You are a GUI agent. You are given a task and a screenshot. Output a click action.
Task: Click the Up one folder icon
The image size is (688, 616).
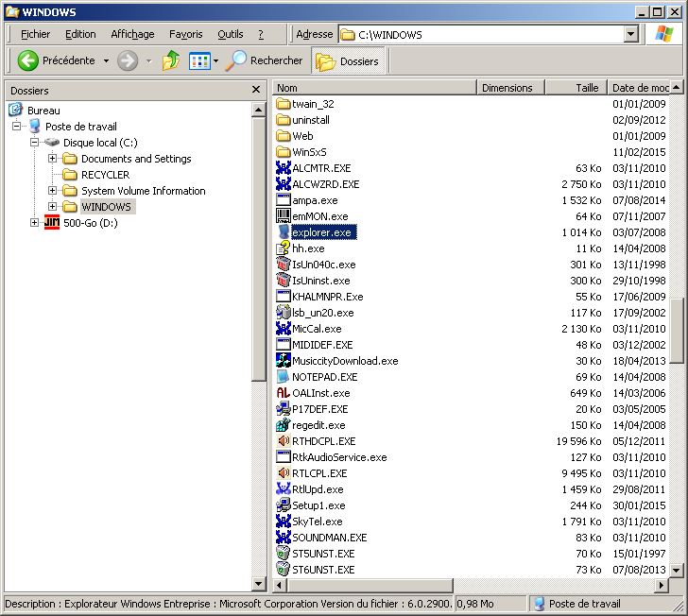(x=171, y=60)
